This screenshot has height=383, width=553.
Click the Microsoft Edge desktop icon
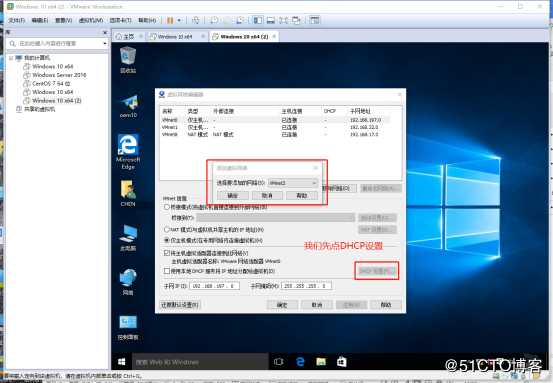[x=128, y=152]
